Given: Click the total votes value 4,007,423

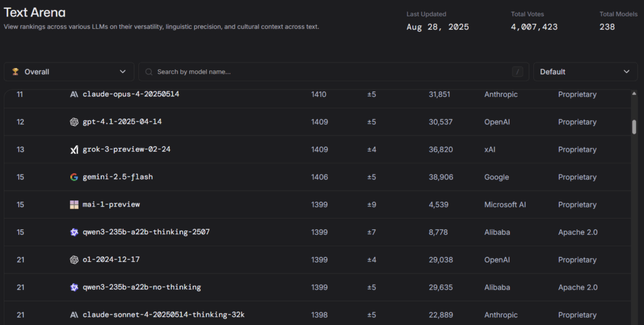Looking at the screenshot, I should point(534,27).
